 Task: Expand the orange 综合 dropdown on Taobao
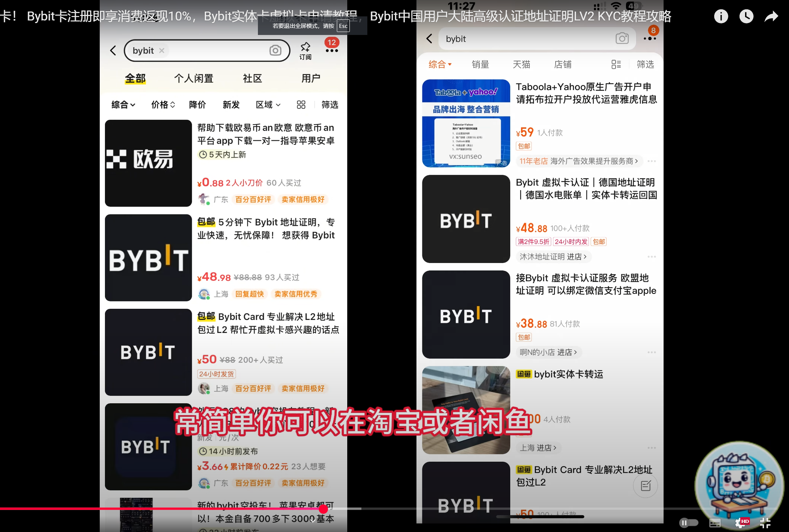[x=440, y=65]
